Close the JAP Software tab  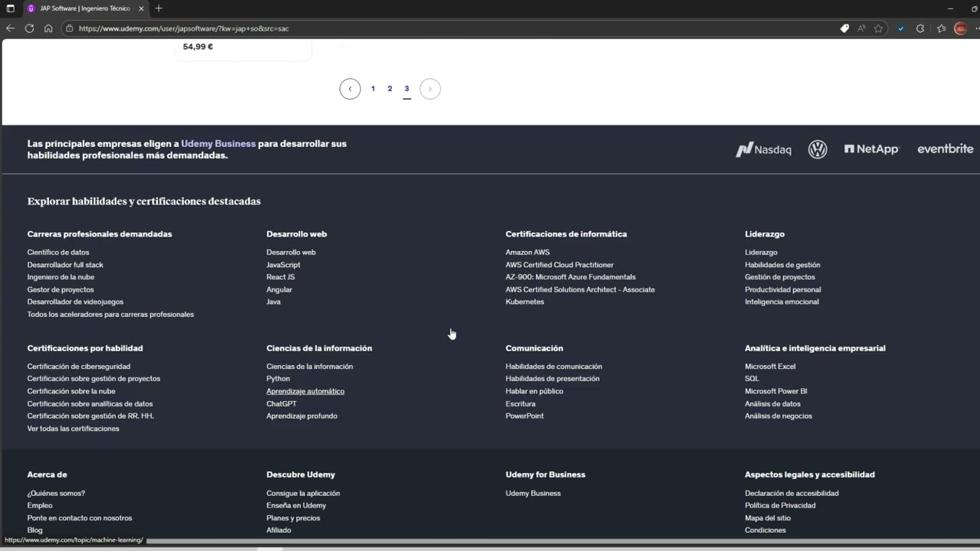[x=142, y=8]
